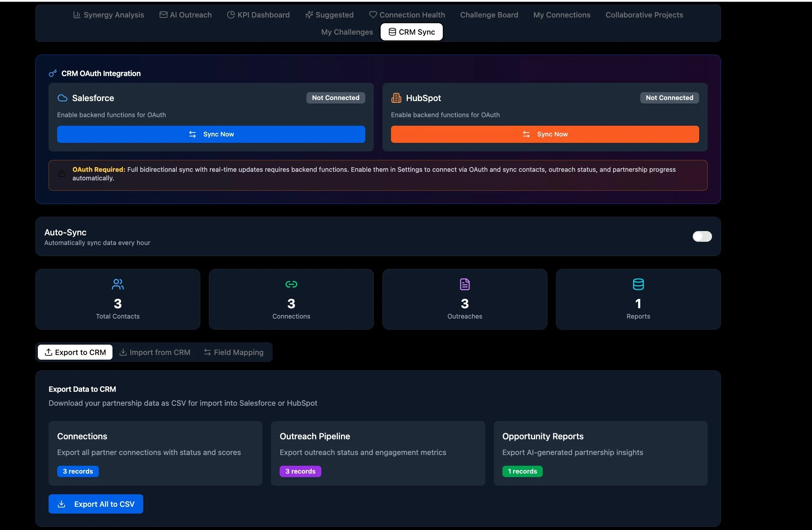Click the HubSpot building icon
The image size is (812, 530).
[396, 98]
